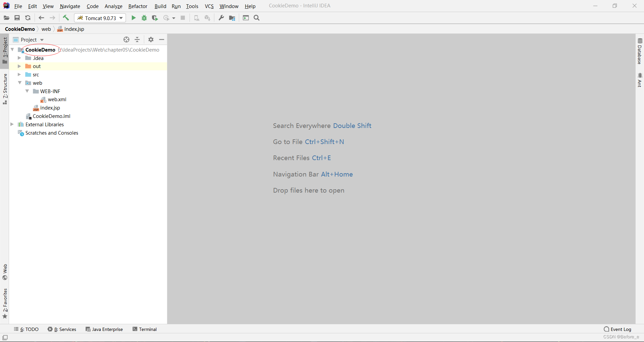Image resolution: width=644 pixels, height=342 pixels.
Task: Open the Tools menu
Action: click(x=192, y=6)
